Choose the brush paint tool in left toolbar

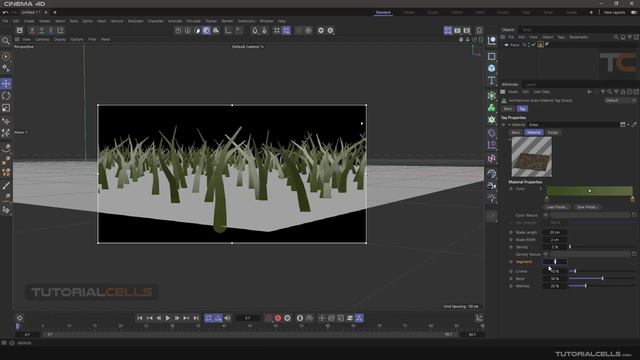click(6, 186)
